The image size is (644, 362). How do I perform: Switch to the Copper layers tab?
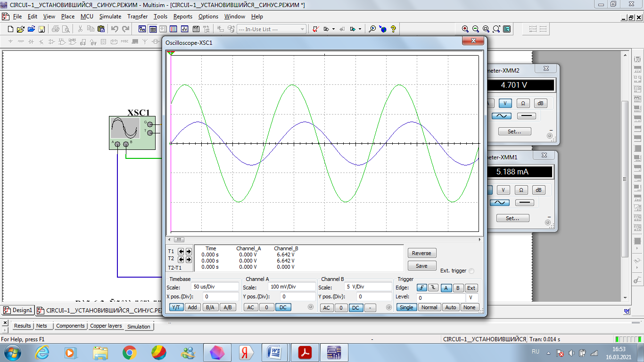[106, 326]
